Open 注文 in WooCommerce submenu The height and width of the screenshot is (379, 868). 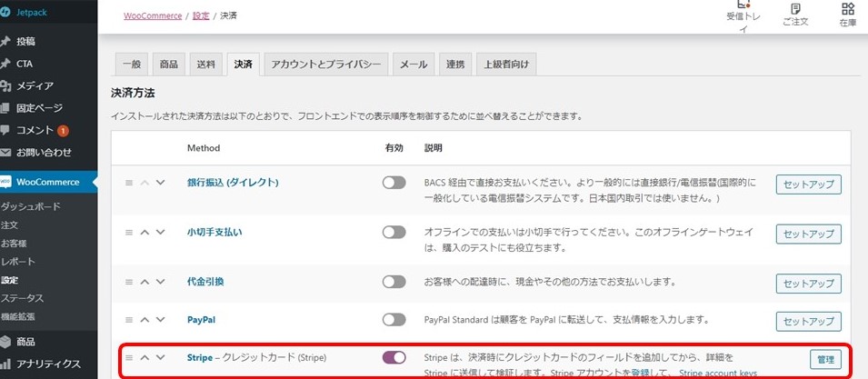coord(9,225)
